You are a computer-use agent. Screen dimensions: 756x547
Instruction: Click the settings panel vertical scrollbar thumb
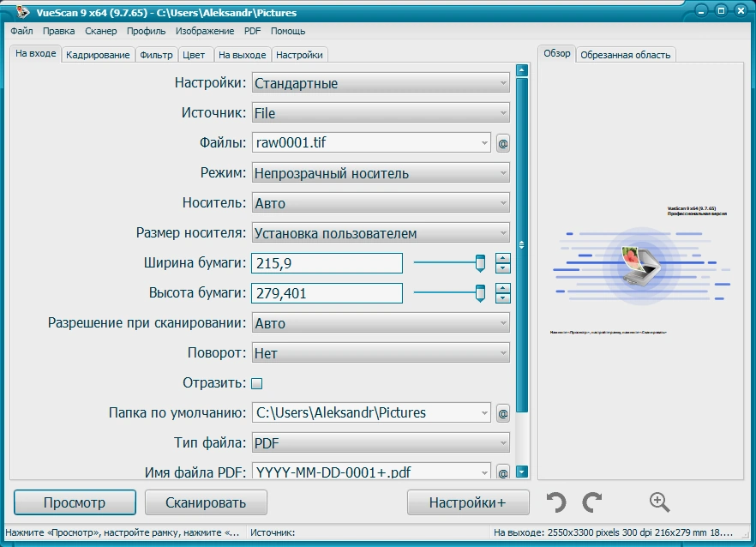(522, 245)
